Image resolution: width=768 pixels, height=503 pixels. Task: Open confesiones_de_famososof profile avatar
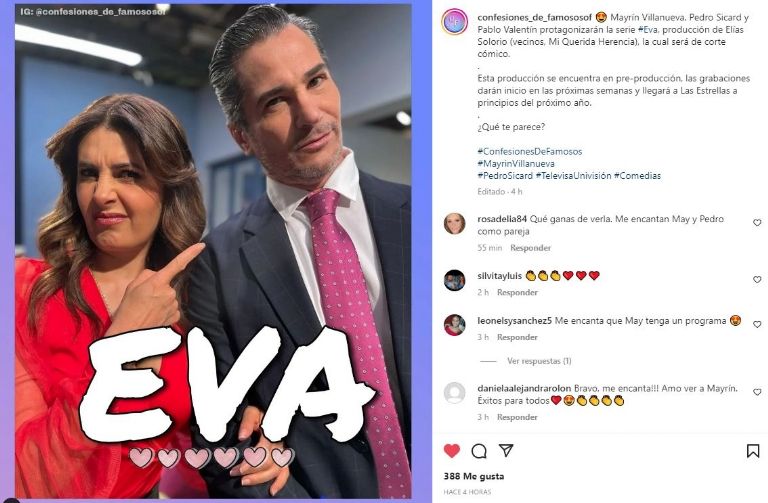[x=455, y=22]
